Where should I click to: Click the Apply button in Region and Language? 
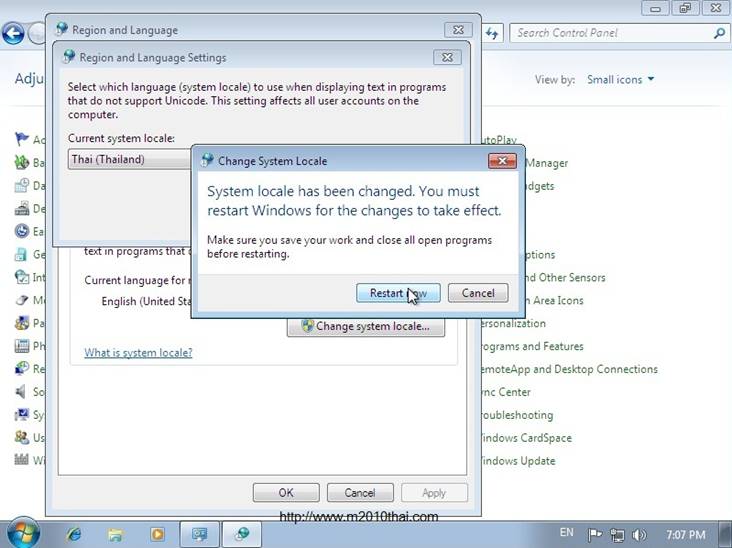pyautogui.click(x=434, y=493)
